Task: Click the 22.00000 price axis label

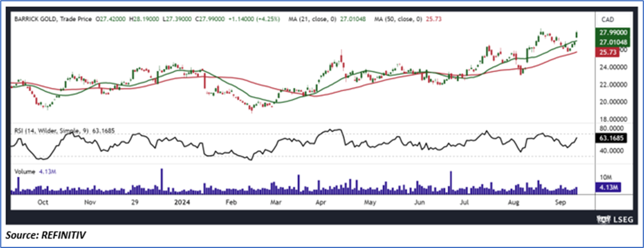Action: click(x=613, y=84)
